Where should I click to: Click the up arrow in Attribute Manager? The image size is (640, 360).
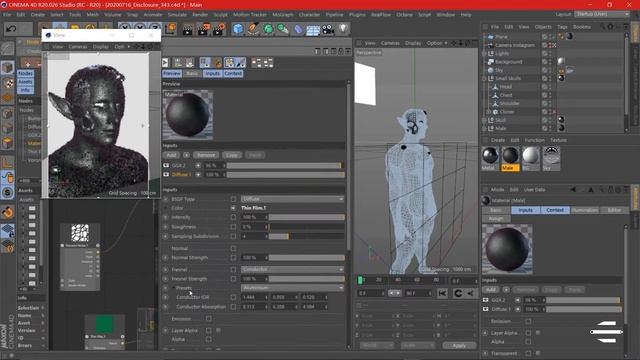pos(591,190)
